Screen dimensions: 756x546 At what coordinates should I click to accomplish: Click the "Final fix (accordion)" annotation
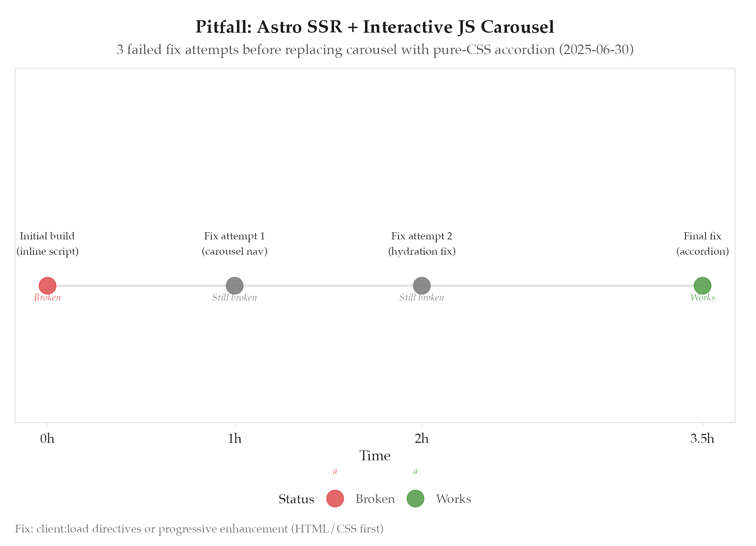[702, 244]
